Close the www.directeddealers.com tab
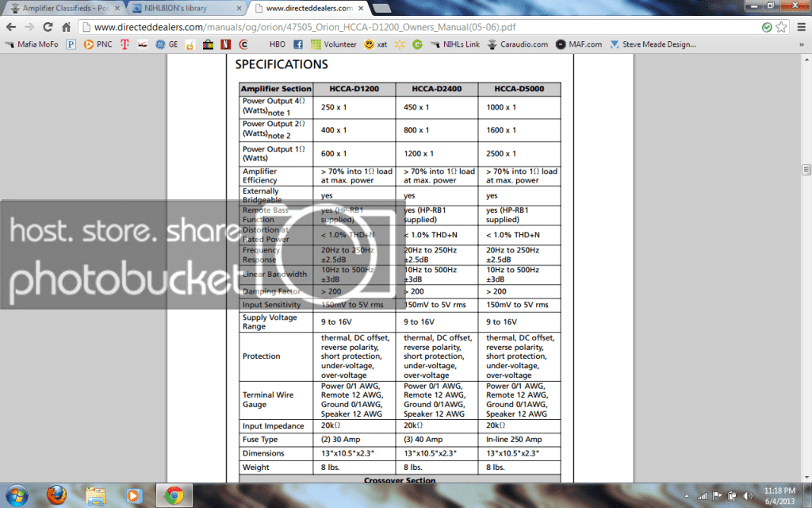812x508 pixels. pos(361,8)
